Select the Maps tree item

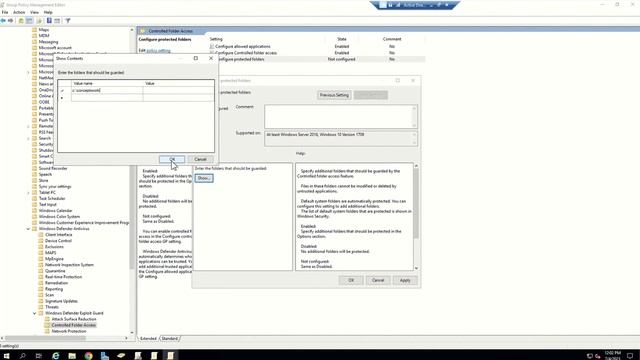pyautogui.click(x=44, y=30)
